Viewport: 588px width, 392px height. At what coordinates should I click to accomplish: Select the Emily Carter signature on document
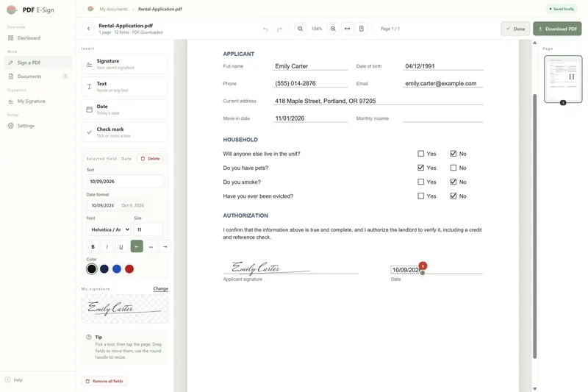point(270,268)
